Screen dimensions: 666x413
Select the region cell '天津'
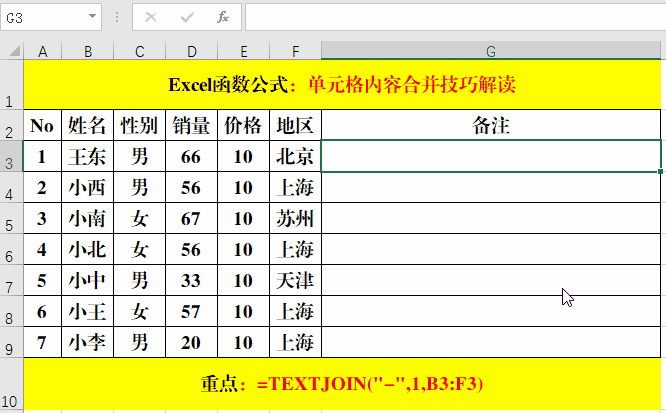pyautogui.click(x=295, y=280)
